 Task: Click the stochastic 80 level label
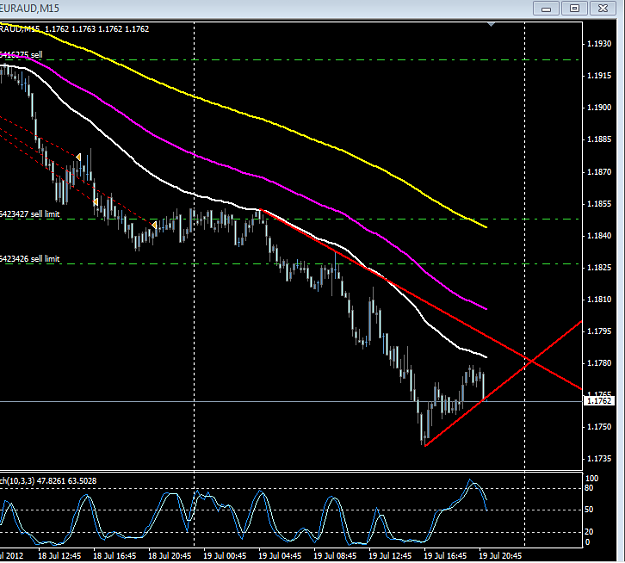pos(589,488)
